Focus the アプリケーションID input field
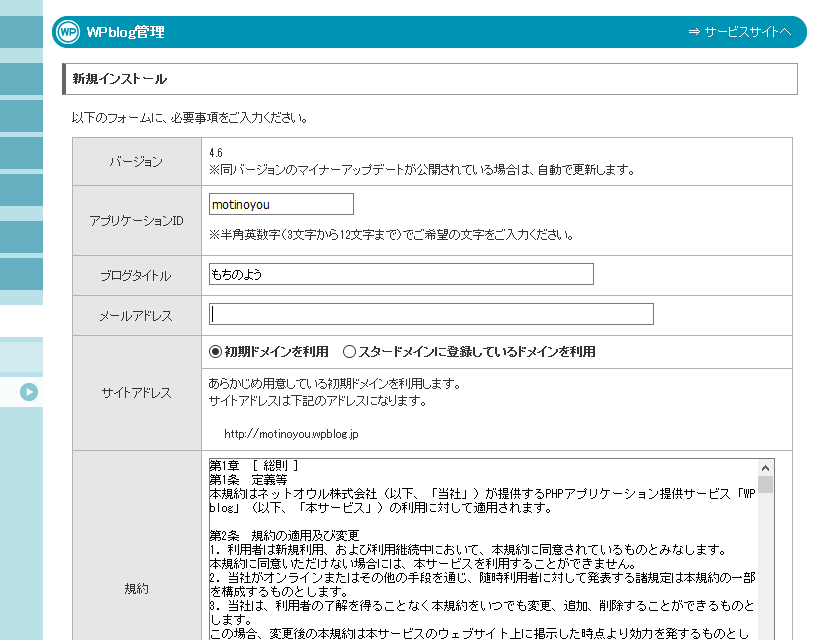The image size is (834, 640). [x=281, y=204]
